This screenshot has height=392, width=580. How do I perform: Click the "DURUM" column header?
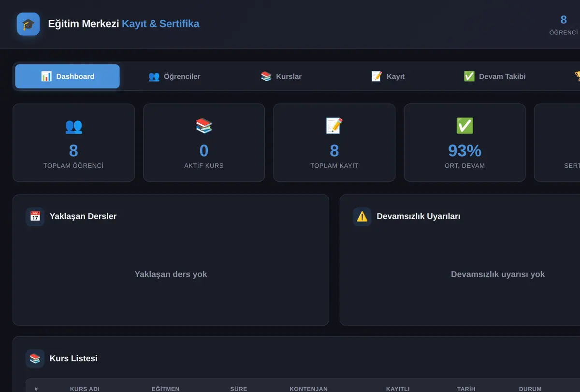(530, 389)
